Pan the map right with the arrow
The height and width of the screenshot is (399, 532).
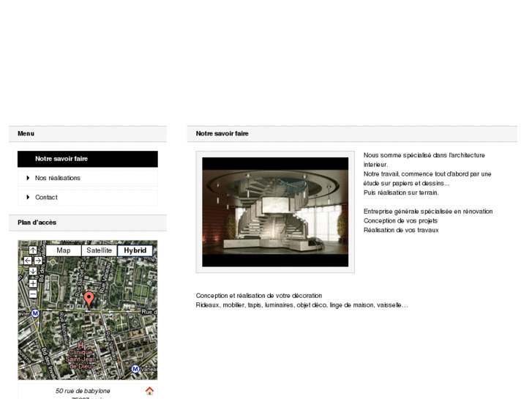(x=38, y=261)
